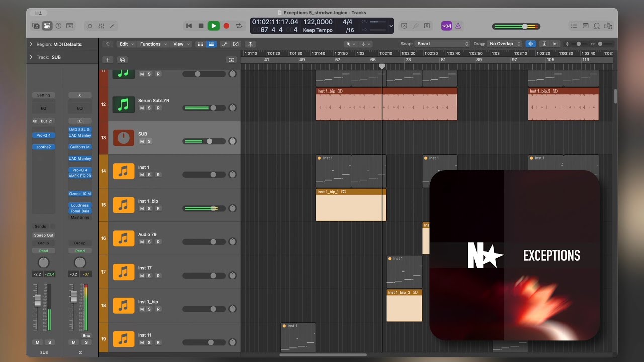This screenshot has height=362, width=644.
Task: Open the Media Browsers
Action: click(x=609, y=26)
